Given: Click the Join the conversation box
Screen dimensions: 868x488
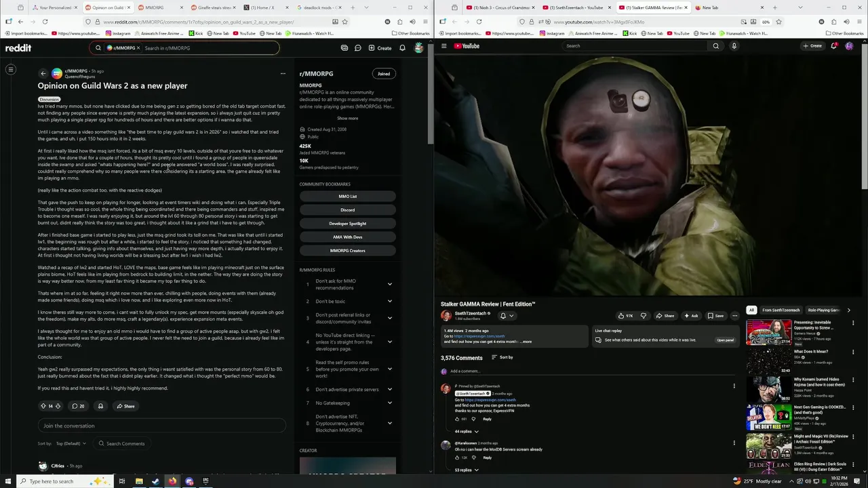Looking at the screenshot, I should 161,426.
